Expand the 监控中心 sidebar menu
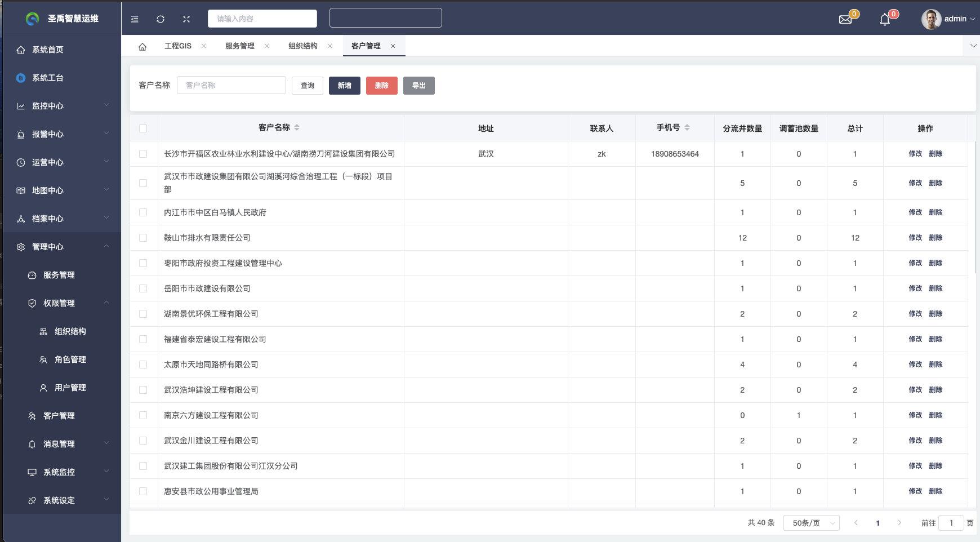980x542 pixels. coord(61,106)
